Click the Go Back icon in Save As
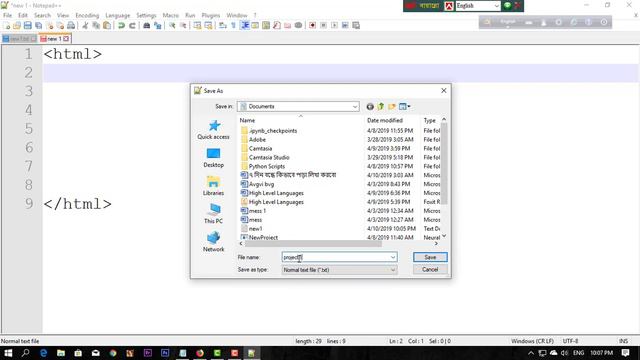This screenshot has width=640, height=360. point(370,107)
